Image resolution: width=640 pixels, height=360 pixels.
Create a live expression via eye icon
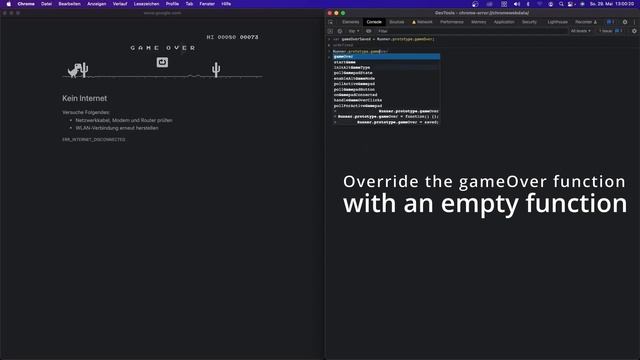pyautogui.click(x=369, y=31)
